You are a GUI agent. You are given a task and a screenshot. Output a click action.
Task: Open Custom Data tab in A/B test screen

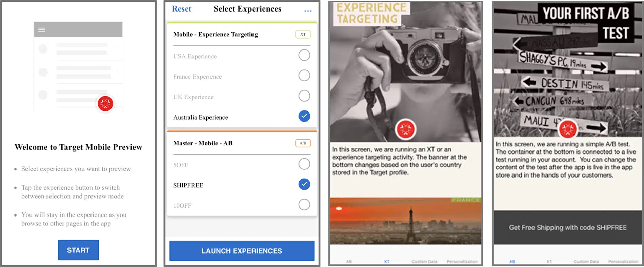(586, 261)
